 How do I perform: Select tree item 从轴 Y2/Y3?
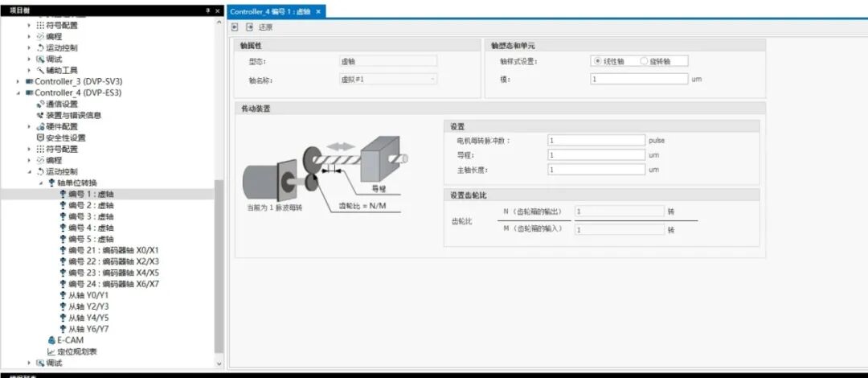click(x=88, y=306)
